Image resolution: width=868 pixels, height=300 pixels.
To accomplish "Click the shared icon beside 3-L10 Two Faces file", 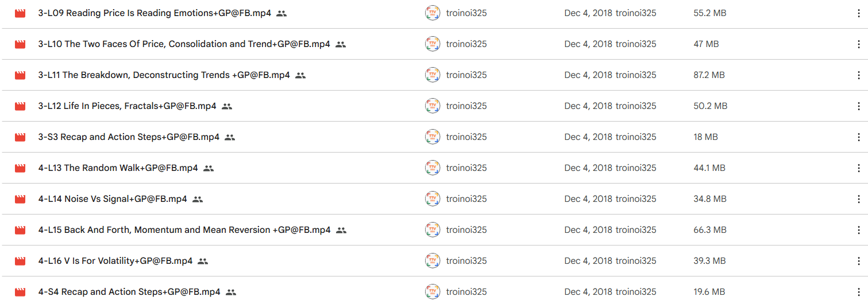I will coord(341,44).
